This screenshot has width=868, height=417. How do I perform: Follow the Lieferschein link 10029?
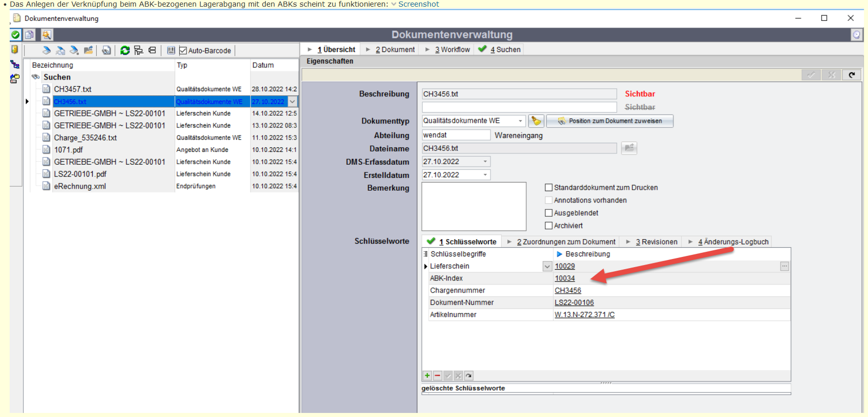coord(564,266)
